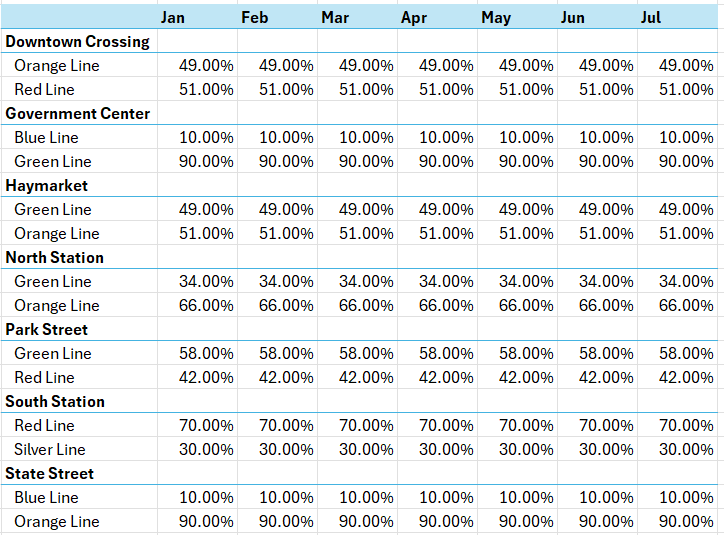Click the Park Street group label
724x535 pixels.
[46, 329]
